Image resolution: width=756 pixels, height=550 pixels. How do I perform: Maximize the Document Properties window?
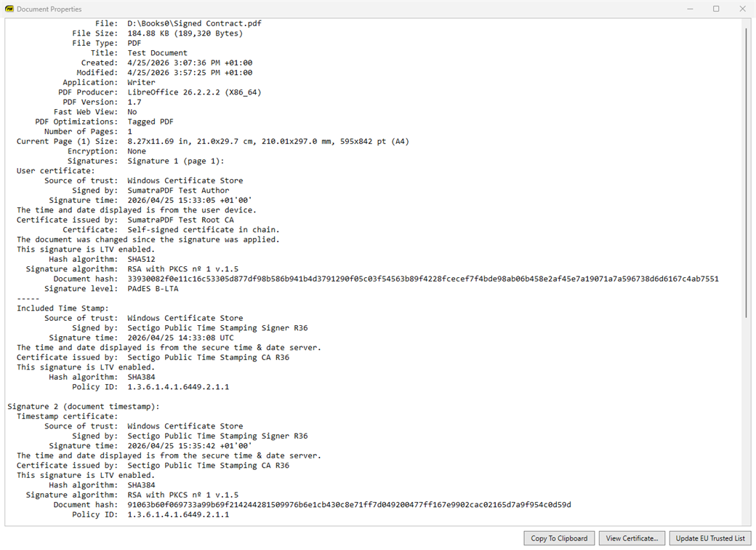click(717, 9)
